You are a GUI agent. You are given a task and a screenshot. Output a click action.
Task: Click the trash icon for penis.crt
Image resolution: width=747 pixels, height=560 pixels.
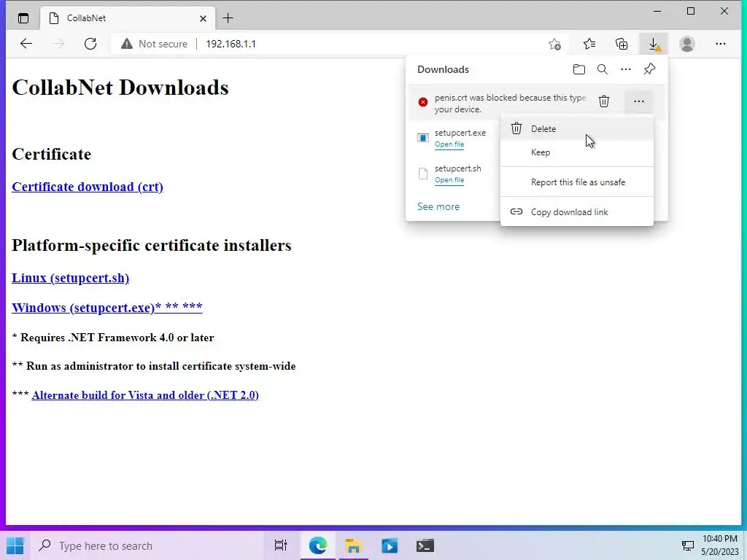point(603,101)
